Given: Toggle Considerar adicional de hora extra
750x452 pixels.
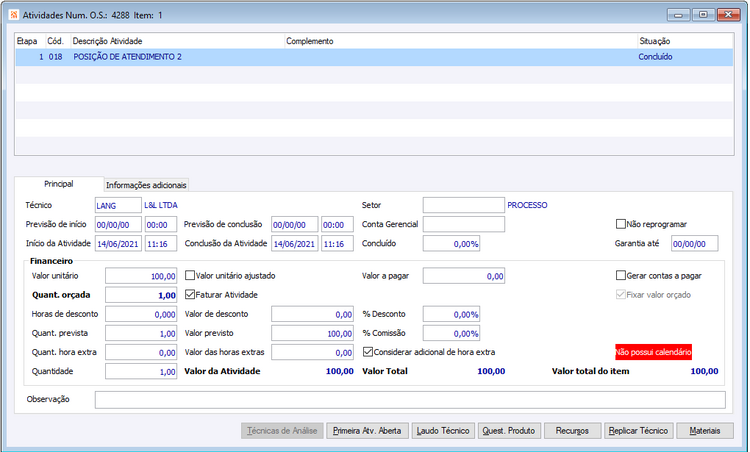Looking at the screenshot, I should tap(368, 352).
